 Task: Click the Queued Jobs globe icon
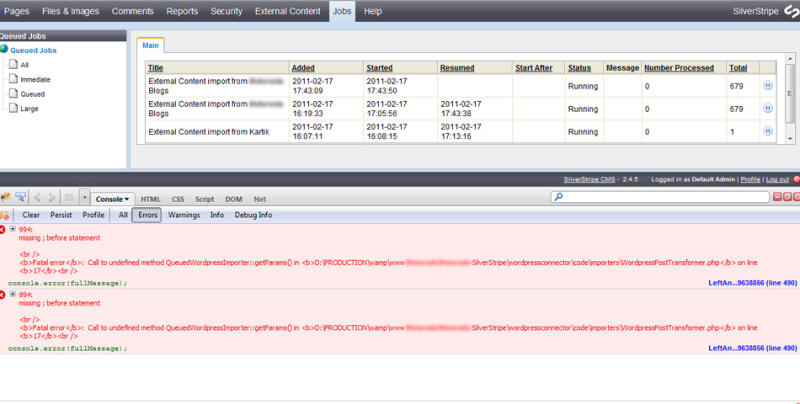(5, 48)
